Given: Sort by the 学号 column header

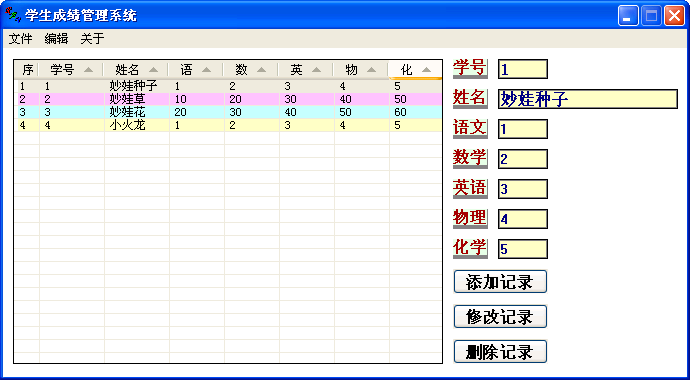Looking at the screenshot, I should coord(71,70).
